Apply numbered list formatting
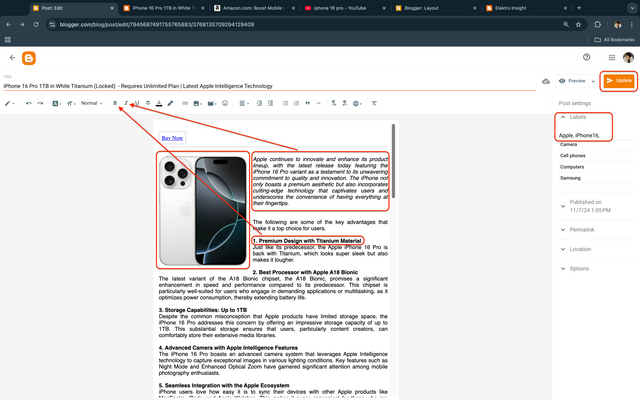Screen dimensions: 640x400 [x=296, y=103]
